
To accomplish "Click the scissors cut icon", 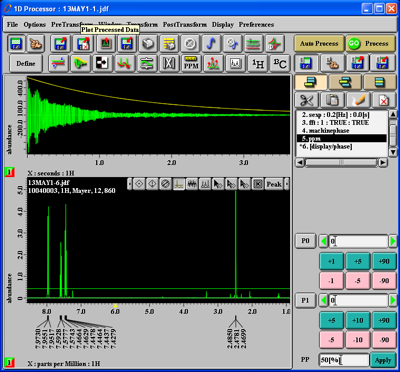I will click(307, 100).
